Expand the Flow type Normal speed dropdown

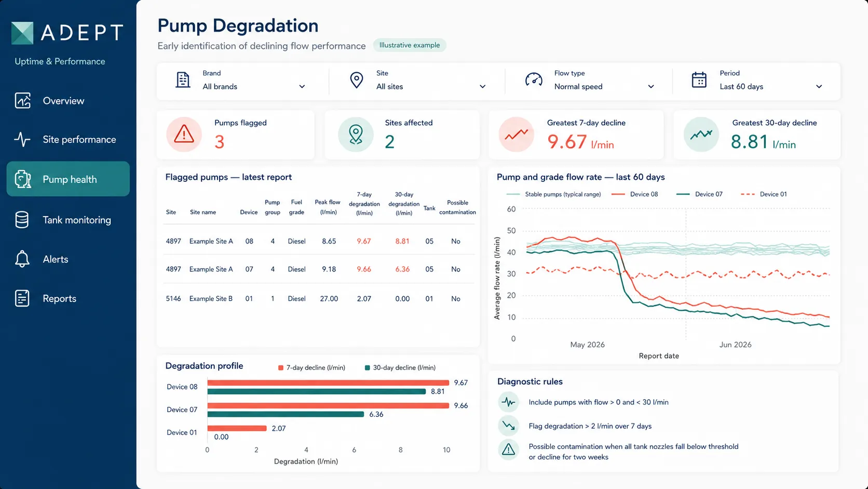click(604, 86)
